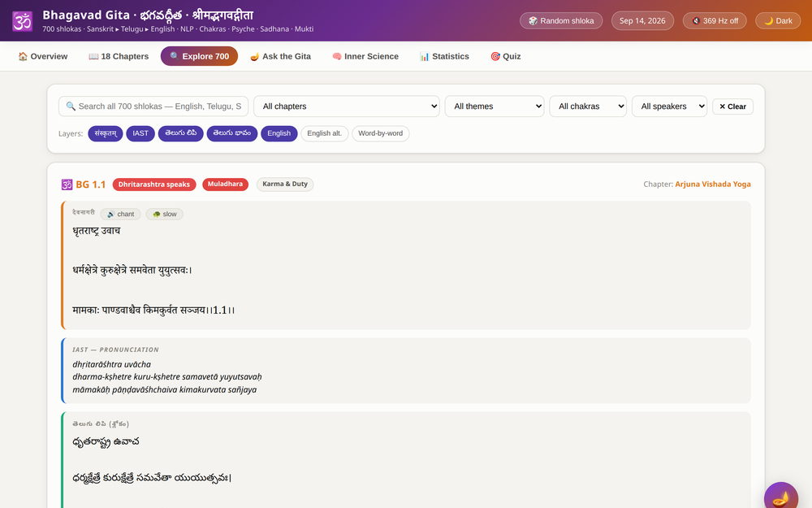812x508 pixels.
Task: Enable the Word-by-word layer chip
Action: 381,133
